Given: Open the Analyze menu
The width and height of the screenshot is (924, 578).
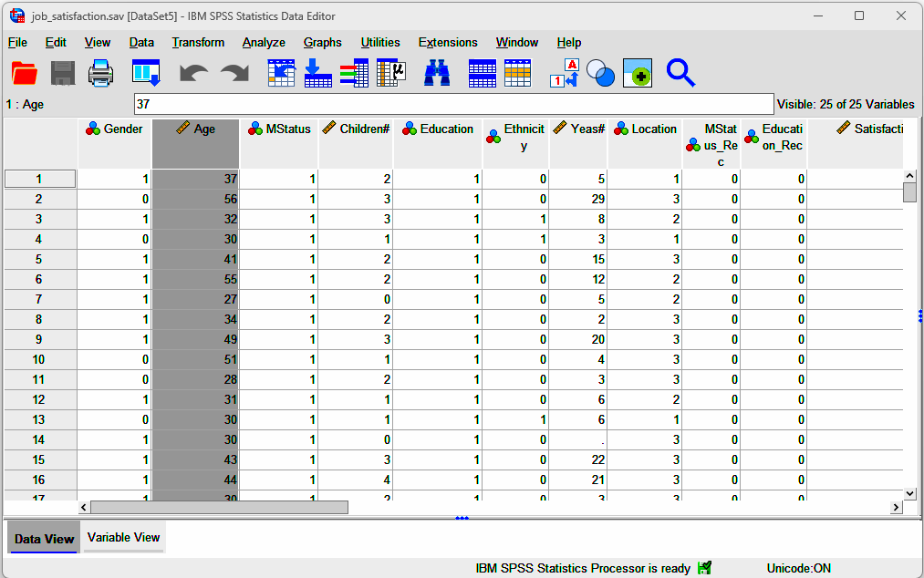Looking at the screenshot, I should (x=264, y=42).
